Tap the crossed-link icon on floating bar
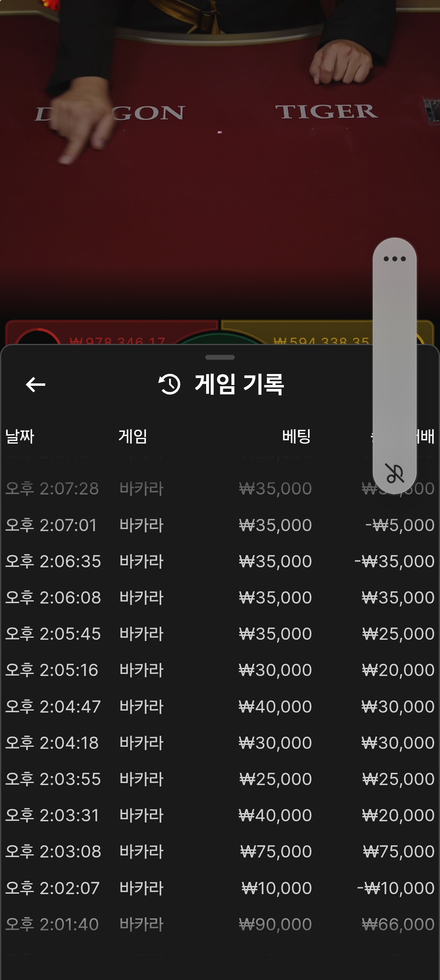 pyautogui.click(x=394, y=473)
